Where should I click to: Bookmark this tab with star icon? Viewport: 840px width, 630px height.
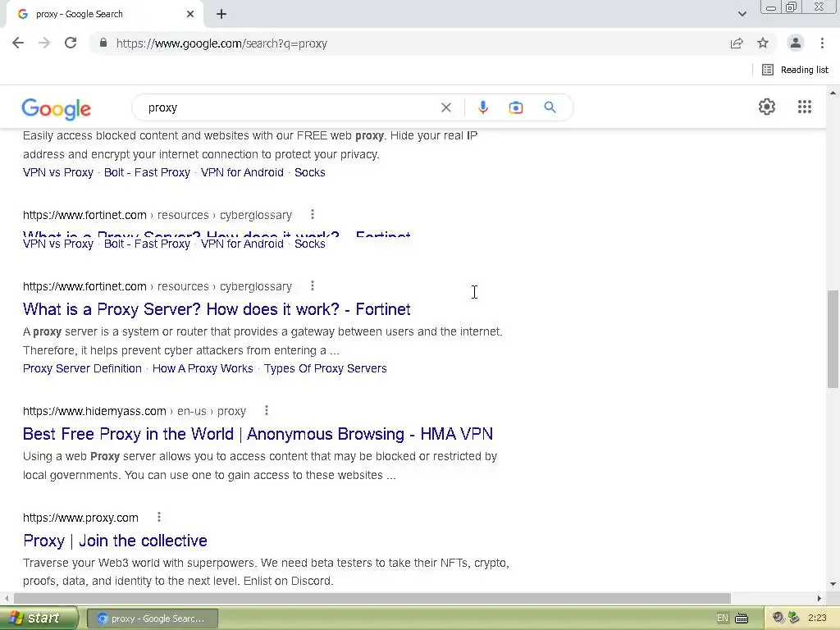(763, 43)
